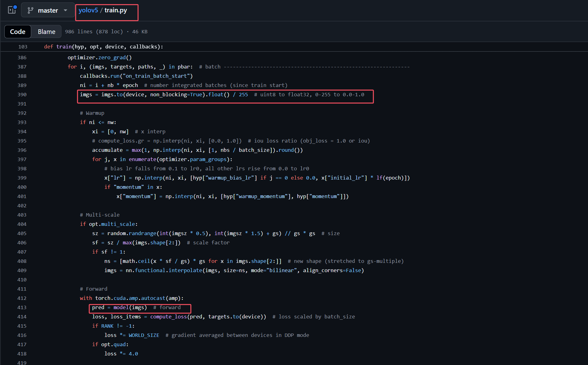Select line number 418 in the gutter
The width and height of the screenshot is (588, 365).
point(22,354)
